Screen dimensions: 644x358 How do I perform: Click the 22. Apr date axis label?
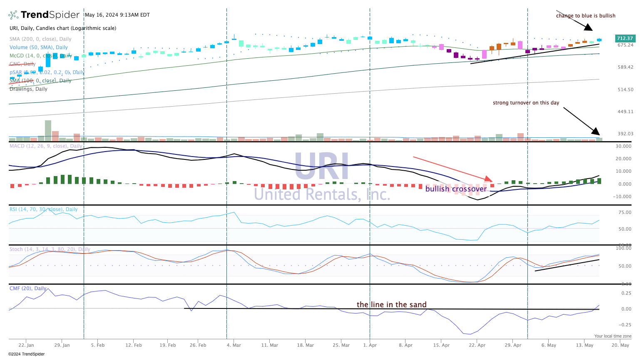pyautogui.click(x=477, y=345)
